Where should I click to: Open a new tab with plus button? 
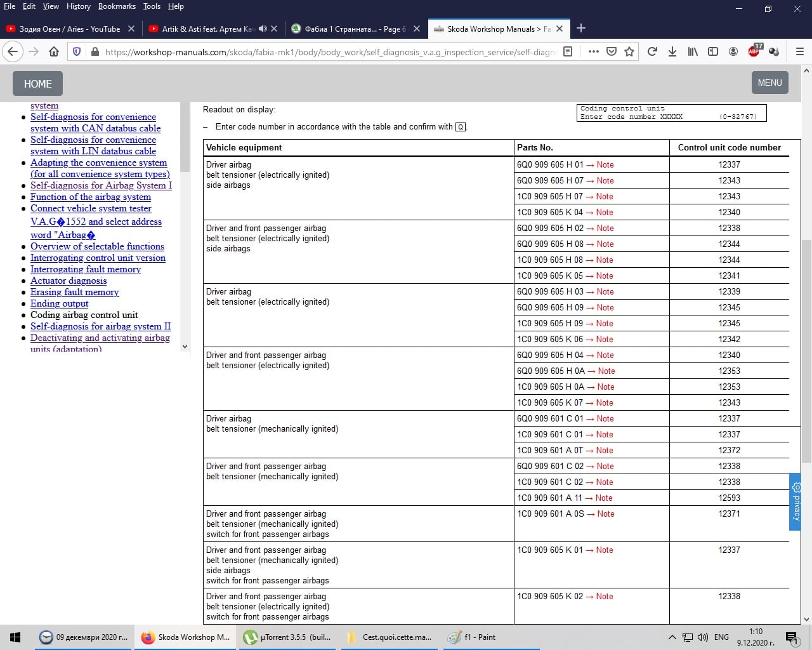pos(580,28)
